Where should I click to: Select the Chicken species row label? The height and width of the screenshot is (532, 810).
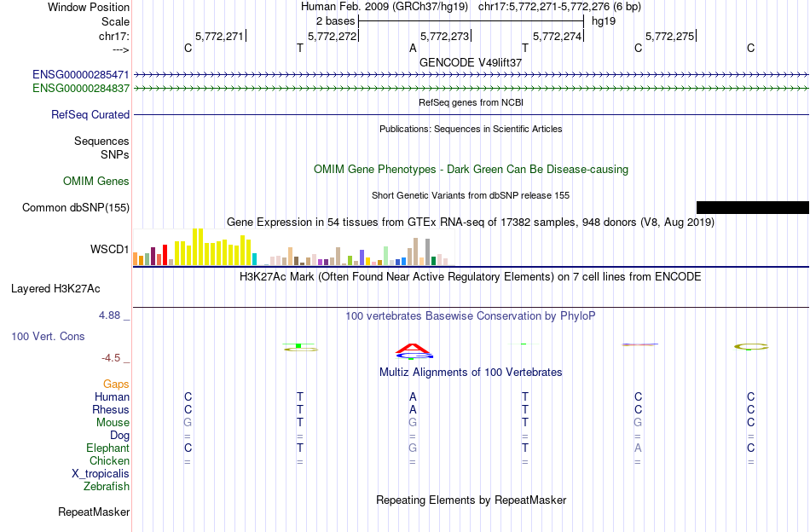(109, 460)
